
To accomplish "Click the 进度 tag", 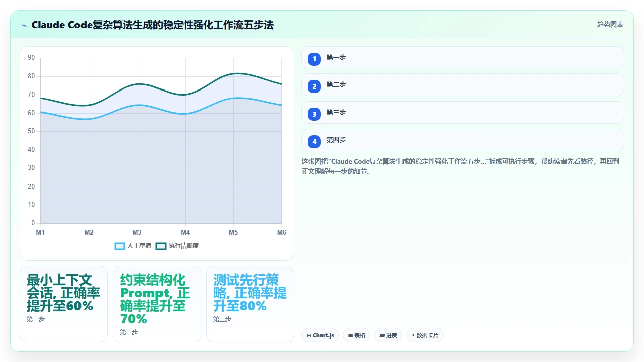I will point(388,335).
